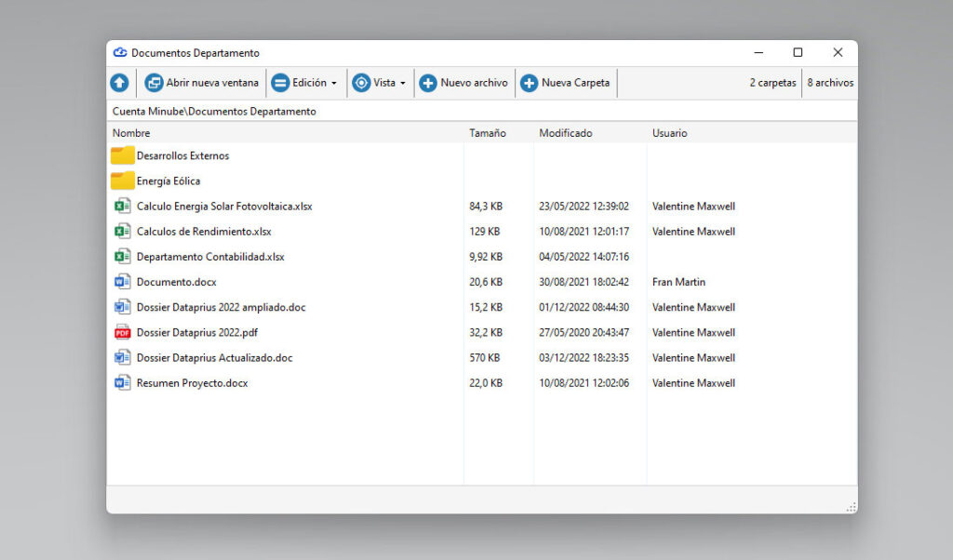The height and width of the screenshot is (560, 953).
Task: Select the Desarrollos Externos folder icon
Action: coord(122,155)
